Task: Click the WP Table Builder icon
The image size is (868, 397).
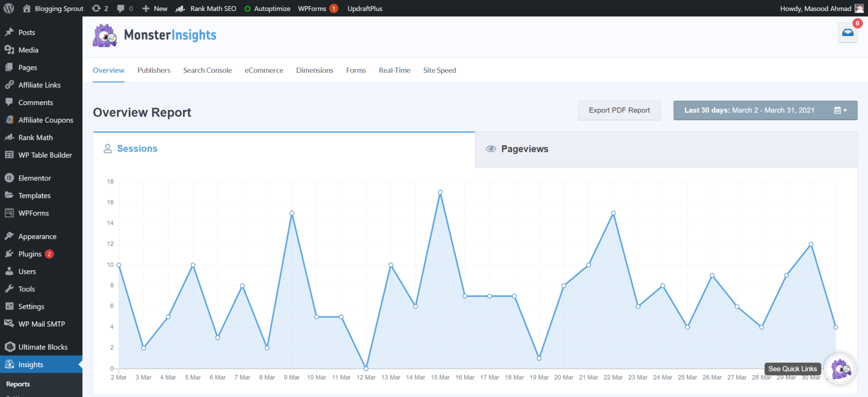Action: [9, 155]
